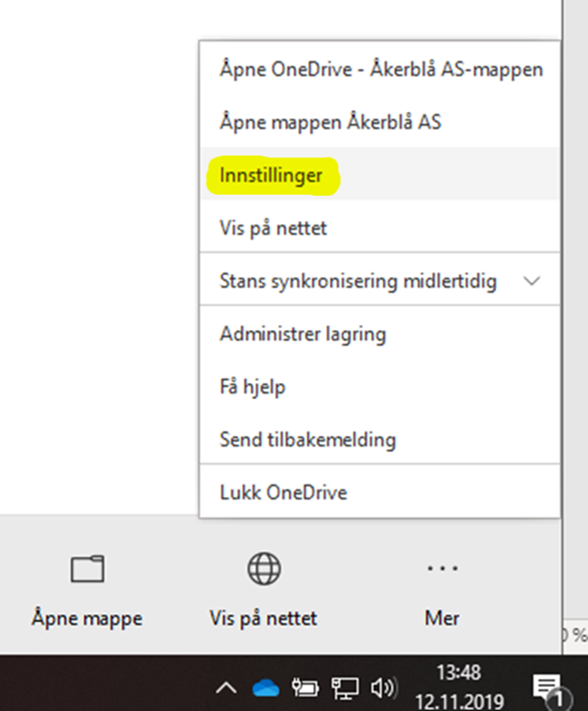Open the battery power status icon

point(306,690)
